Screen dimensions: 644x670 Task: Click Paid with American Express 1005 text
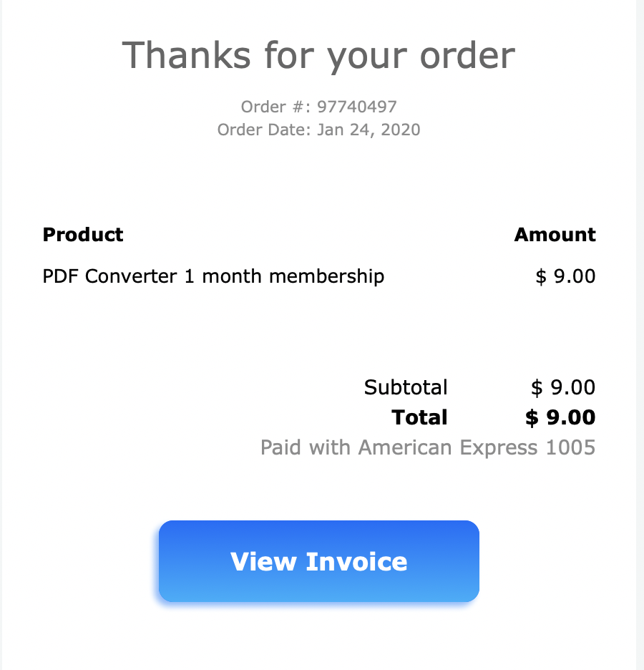click(428, 447)
